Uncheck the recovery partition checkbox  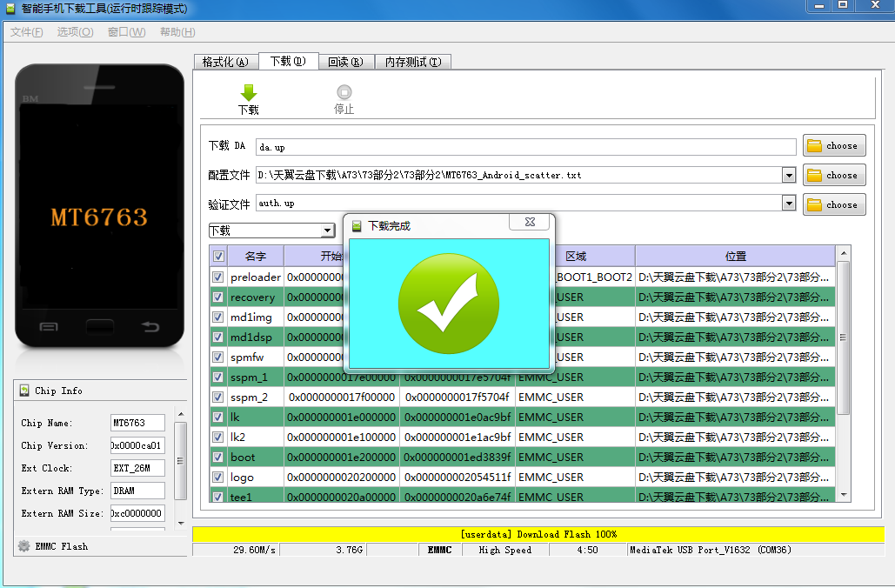(217, 297)
